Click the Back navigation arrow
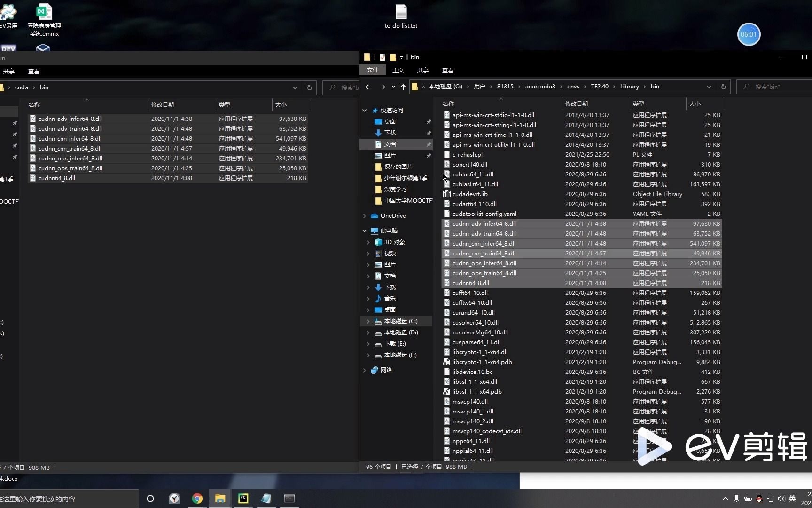Image resolution: width=812 pixels, height=508 pixels. tap(368, 87)
